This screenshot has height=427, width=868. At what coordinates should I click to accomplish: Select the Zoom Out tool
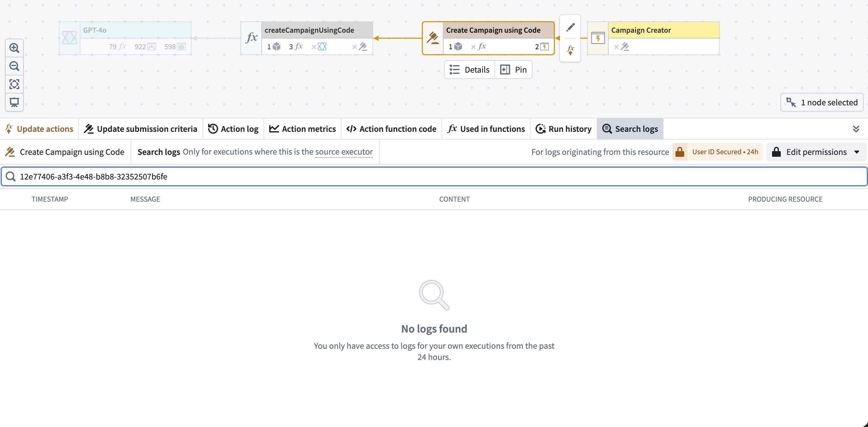click(14, 66)
